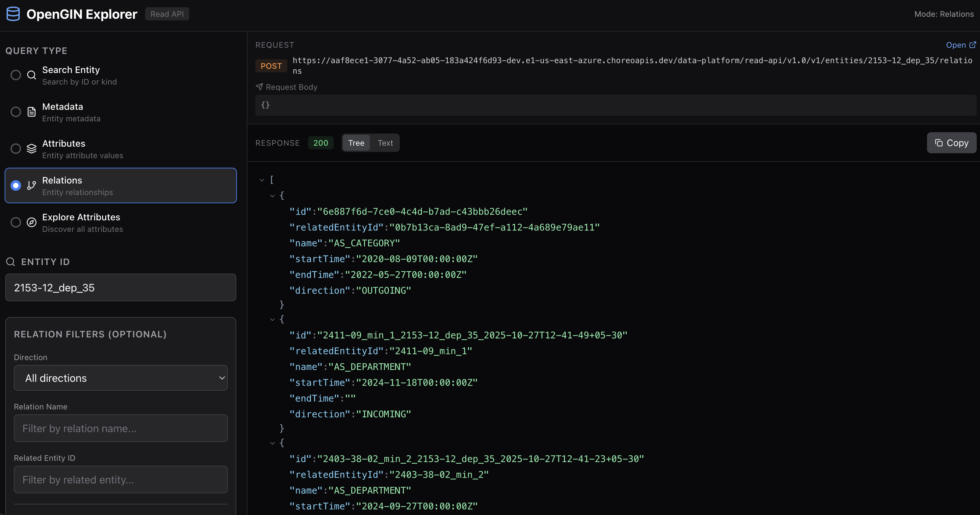Click the document icon beside Metadata
Viewport: 980px width, 515px height.
[32, 112]
